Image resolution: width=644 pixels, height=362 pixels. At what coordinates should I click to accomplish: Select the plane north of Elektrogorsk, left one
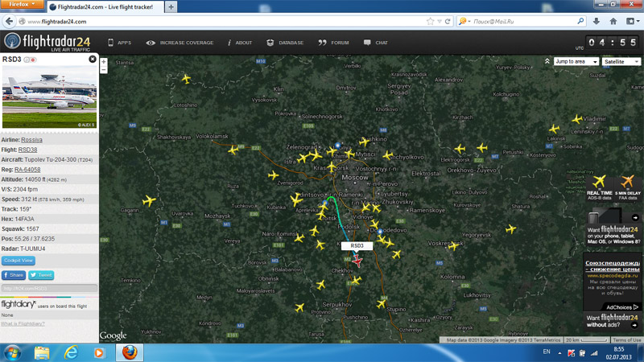460,149
